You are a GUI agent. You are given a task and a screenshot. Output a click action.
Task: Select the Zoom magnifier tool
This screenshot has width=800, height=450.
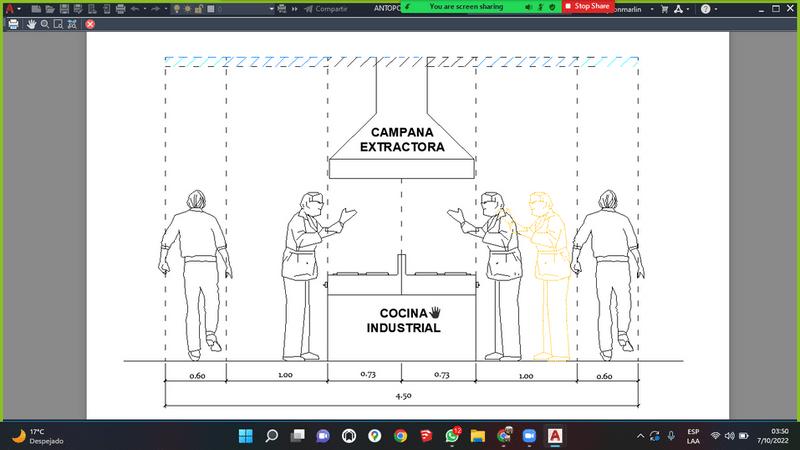pyautogui.click(x=45, y=24)
